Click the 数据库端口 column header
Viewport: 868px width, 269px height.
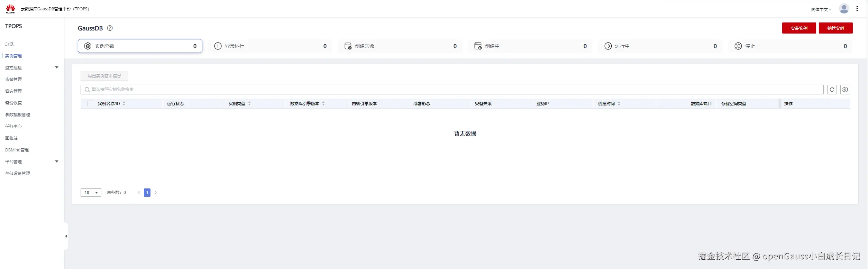point(701,103)
